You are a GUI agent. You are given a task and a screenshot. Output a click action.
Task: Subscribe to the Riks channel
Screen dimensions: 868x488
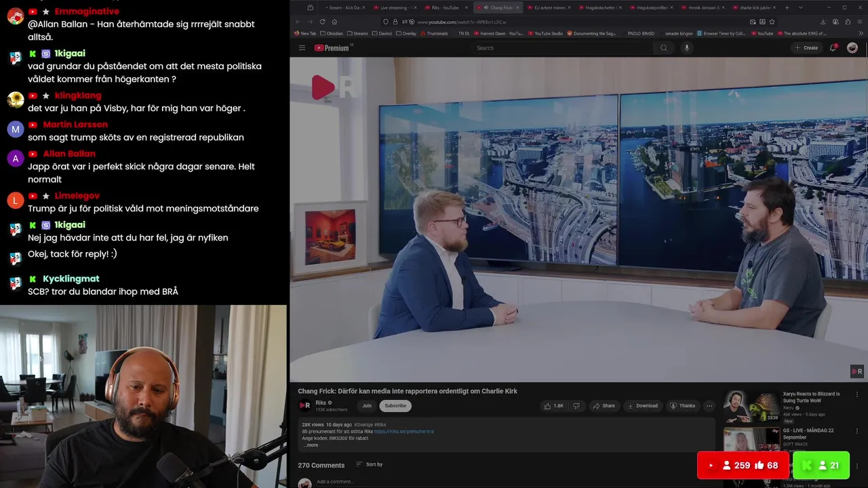pyautogui.click(x=395, y=406)
